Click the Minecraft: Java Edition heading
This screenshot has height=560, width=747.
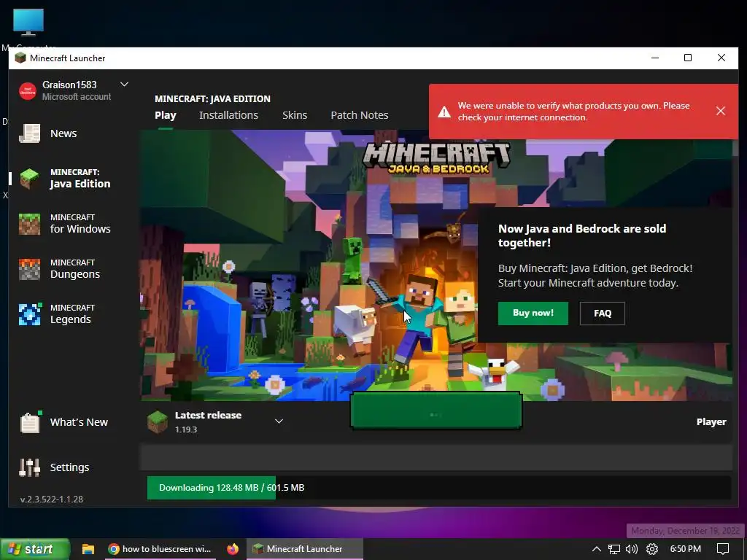pyautogui.click(x=212, y=98)
